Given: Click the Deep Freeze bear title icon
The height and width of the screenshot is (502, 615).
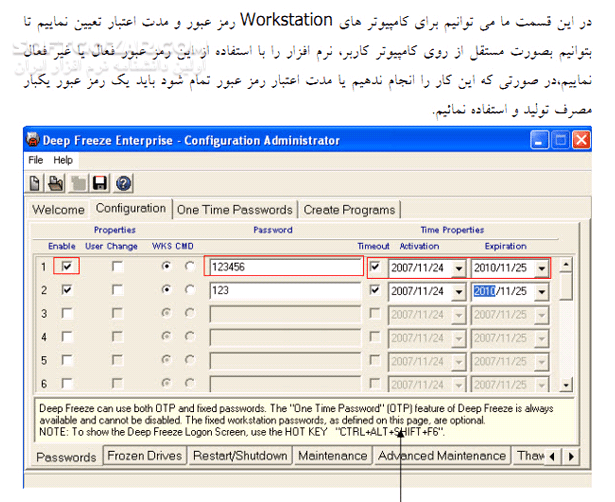Looking at the screenshot, I should (37, 140).
